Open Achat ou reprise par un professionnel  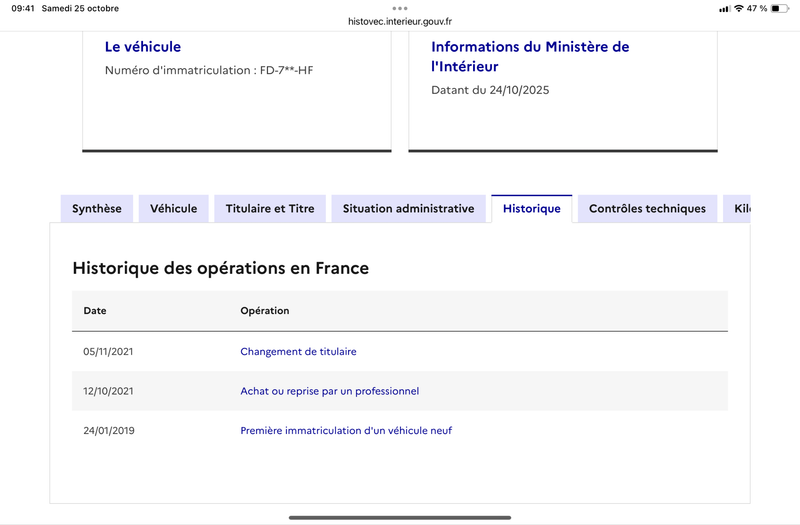(x=329, y=391)
